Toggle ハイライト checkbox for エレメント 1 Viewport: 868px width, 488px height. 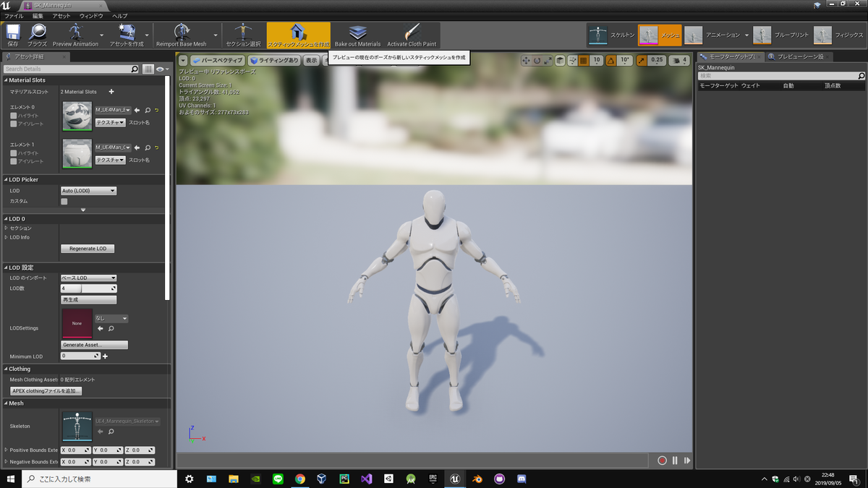click(13, 153)
